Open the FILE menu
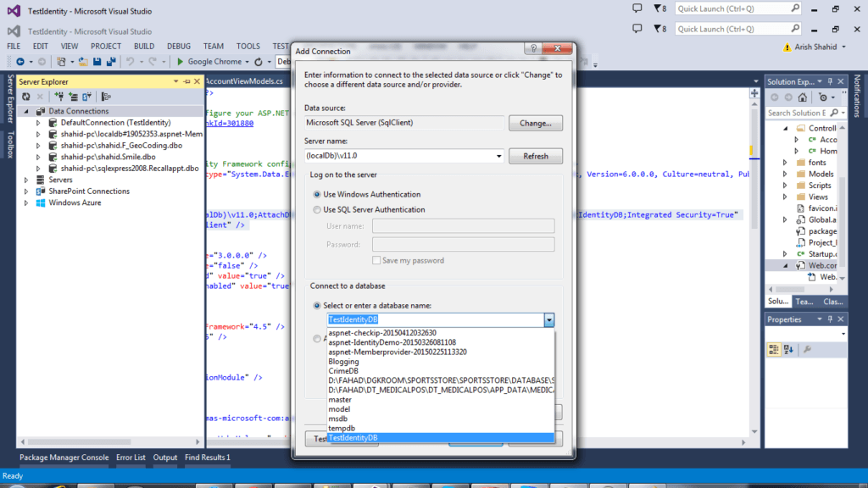868x488 pixels. (x=14, y=47)
